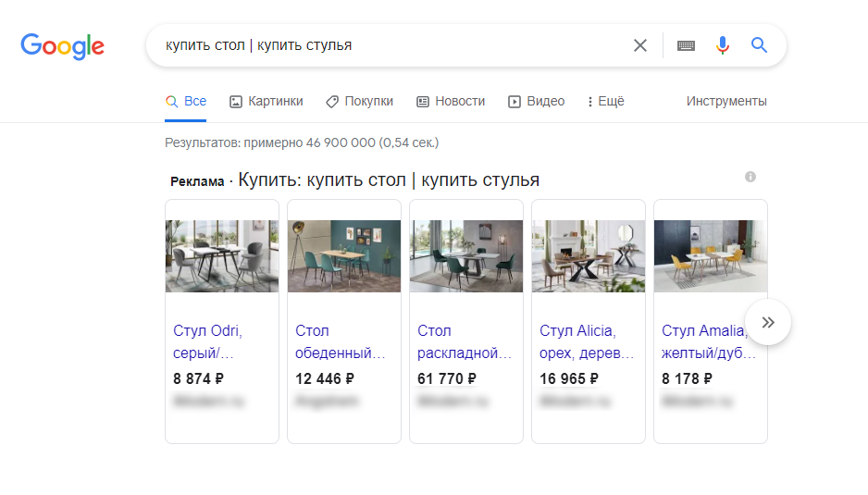The height and width of the screenshot is (495, 868).
Task: Click the Стул Alicia product image
Action: tap(589, 255)
